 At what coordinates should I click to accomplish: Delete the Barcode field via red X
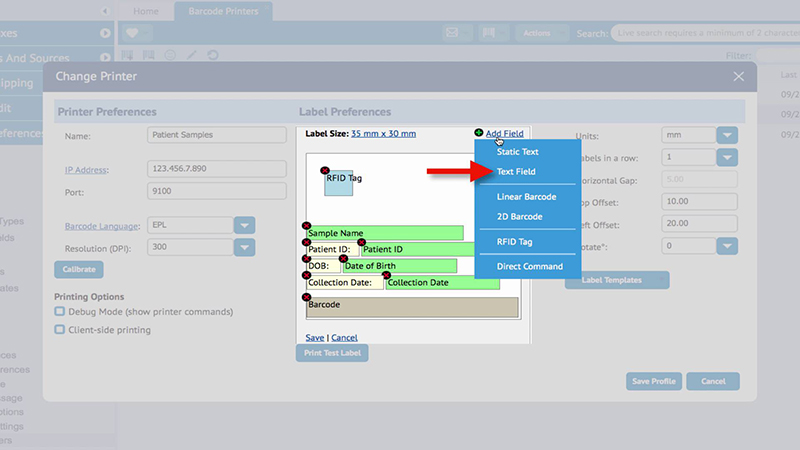pyautogui.click(x=307, y=296)
